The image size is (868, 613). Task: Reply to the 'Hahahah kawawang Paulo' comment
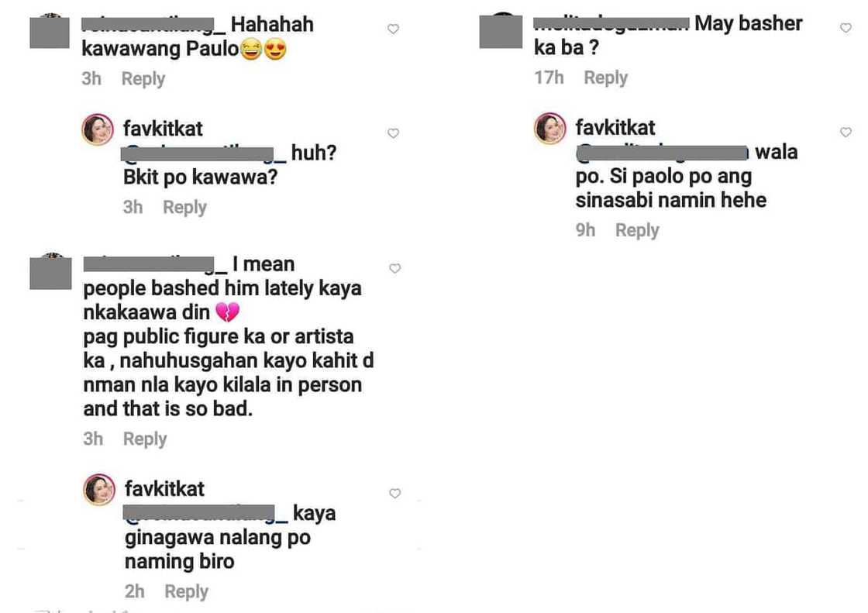coord(143,78)
